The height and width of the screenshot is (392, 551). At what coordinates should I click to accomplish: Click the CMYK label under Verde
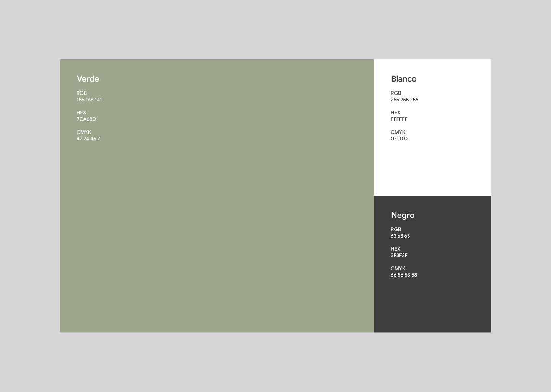(84, 132)
